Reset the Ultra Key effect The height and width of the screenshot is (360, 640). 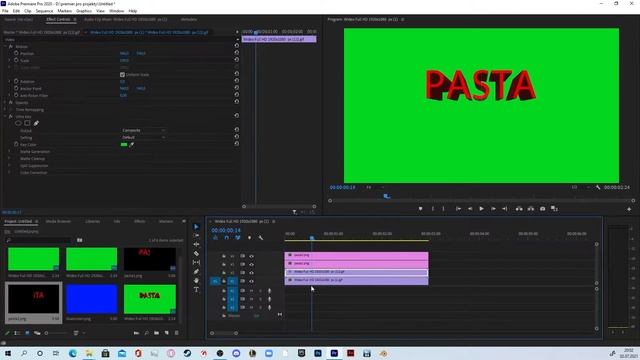pos(237,116)
